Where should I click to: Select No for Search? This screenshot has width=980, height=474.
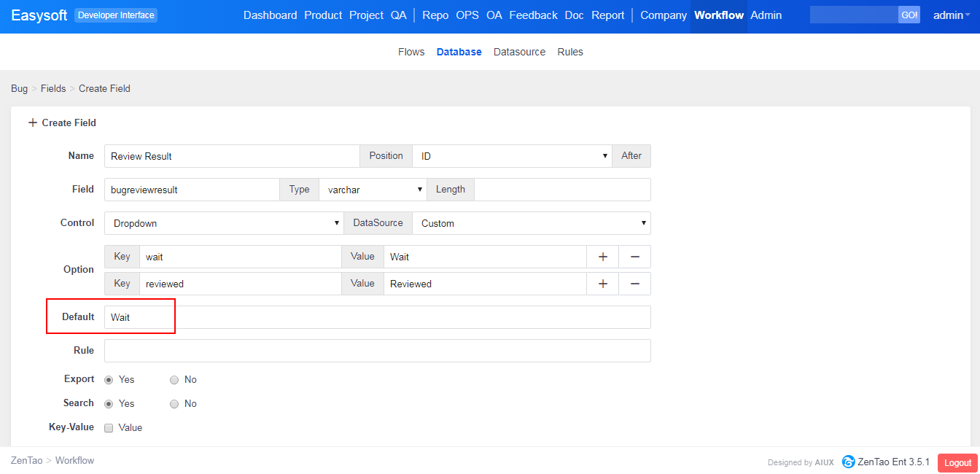tap(174, 404)
